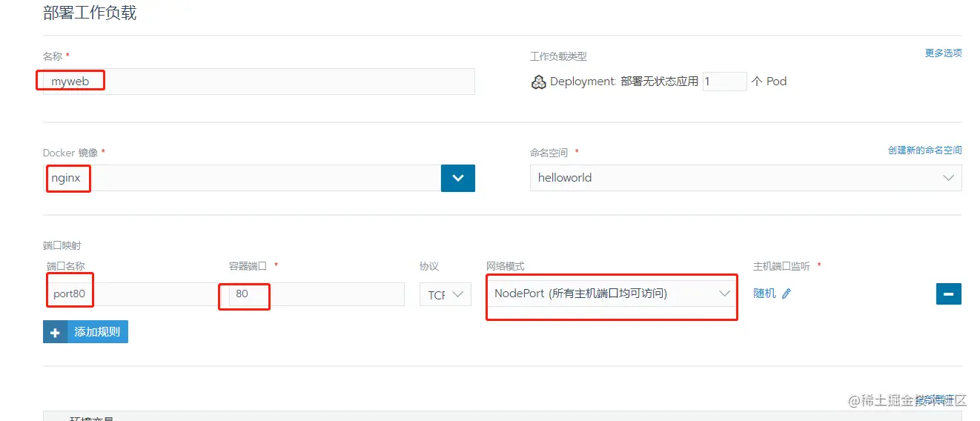Click the 端口映射 section label
The width and height of the screenshot is (980, 421).
(x=62, y=245)
